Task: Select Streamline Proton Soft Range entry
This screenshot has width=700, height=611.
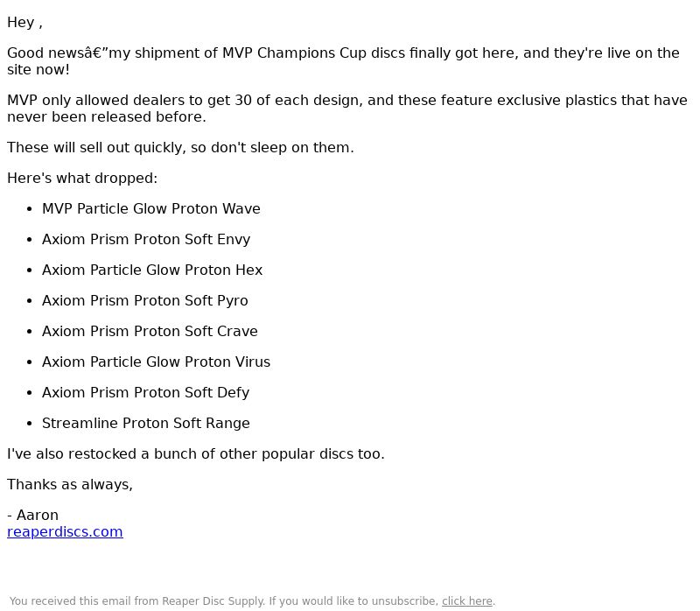Action: (145, 423)
